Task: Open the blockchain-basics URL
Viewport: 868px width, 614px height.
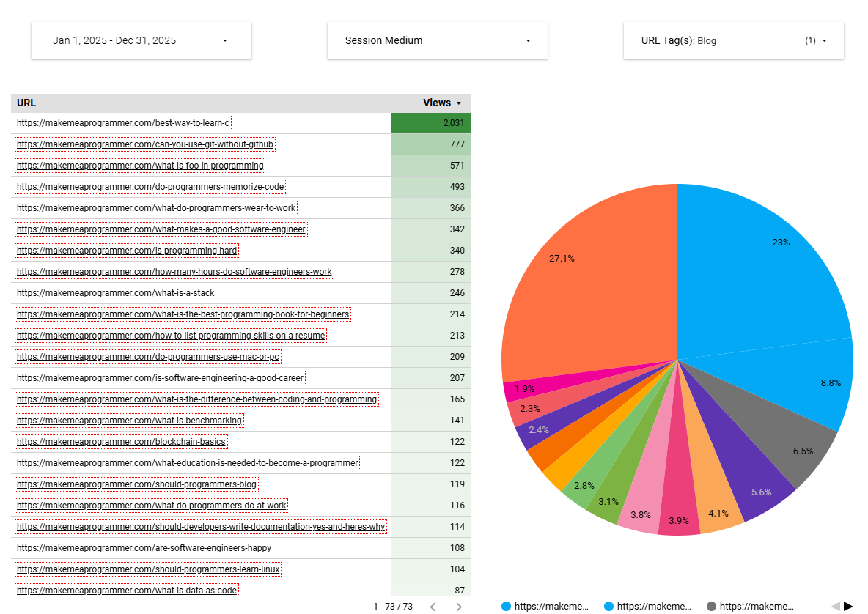Action: [x=121, y=442]
